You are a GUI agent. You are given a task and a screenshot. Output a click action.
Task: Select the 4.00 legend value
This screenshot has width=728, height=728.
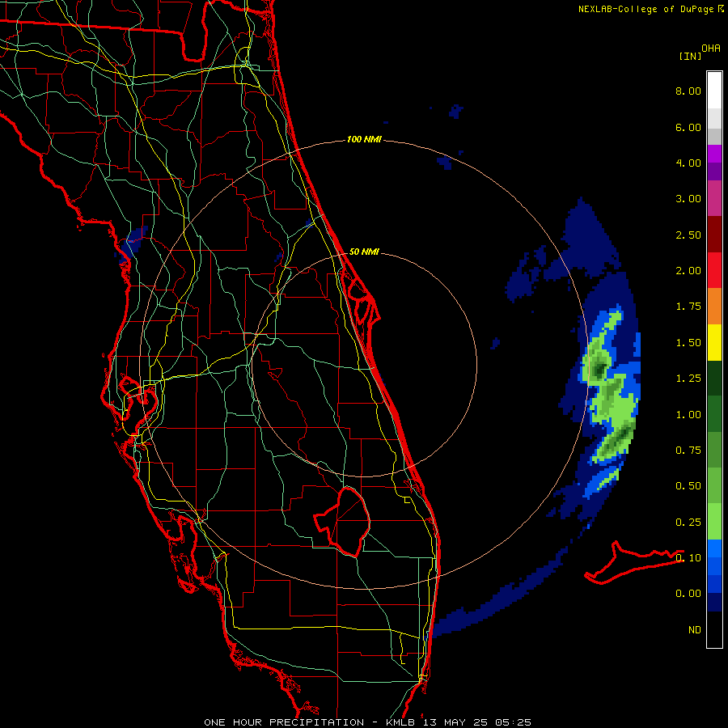click(688, 163)
